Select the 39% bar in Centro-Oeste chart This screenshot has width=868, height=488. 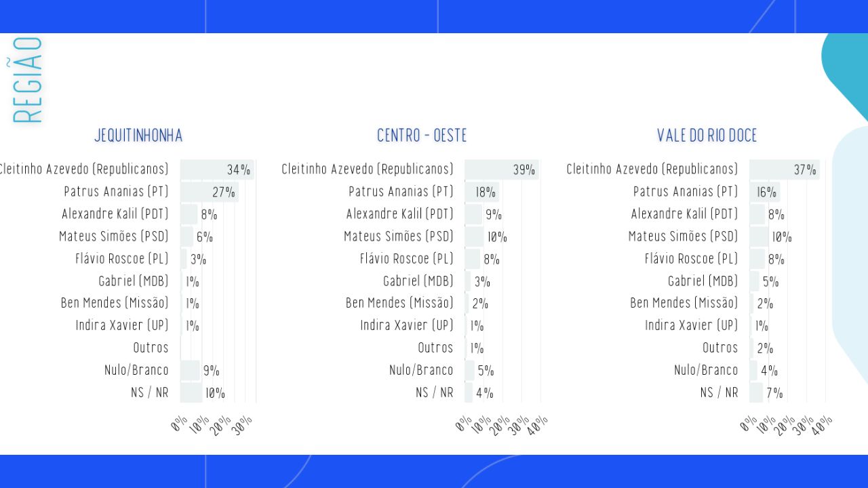pyautogui.click(x=502, y=169)
